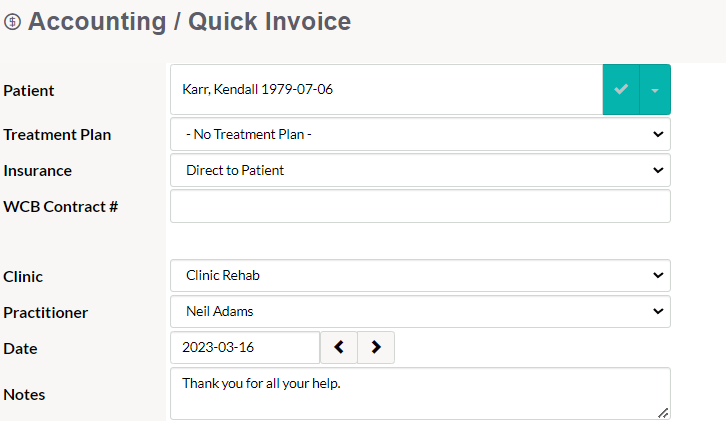
Task: Click the Insurance label text
Action: tap(38, 171)
